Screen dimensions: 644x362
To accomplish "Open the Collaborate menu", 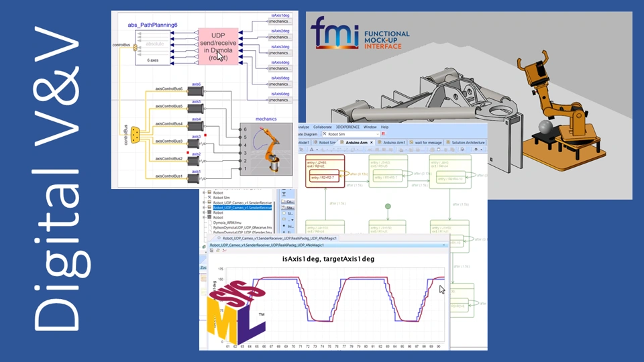I will coord(323,127).
